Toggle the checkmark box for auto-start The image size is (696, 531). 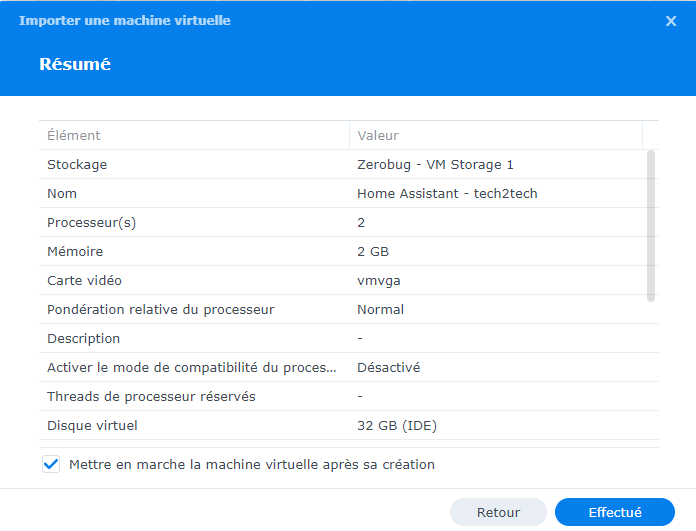pyautogui.click(x=51, y=464)
